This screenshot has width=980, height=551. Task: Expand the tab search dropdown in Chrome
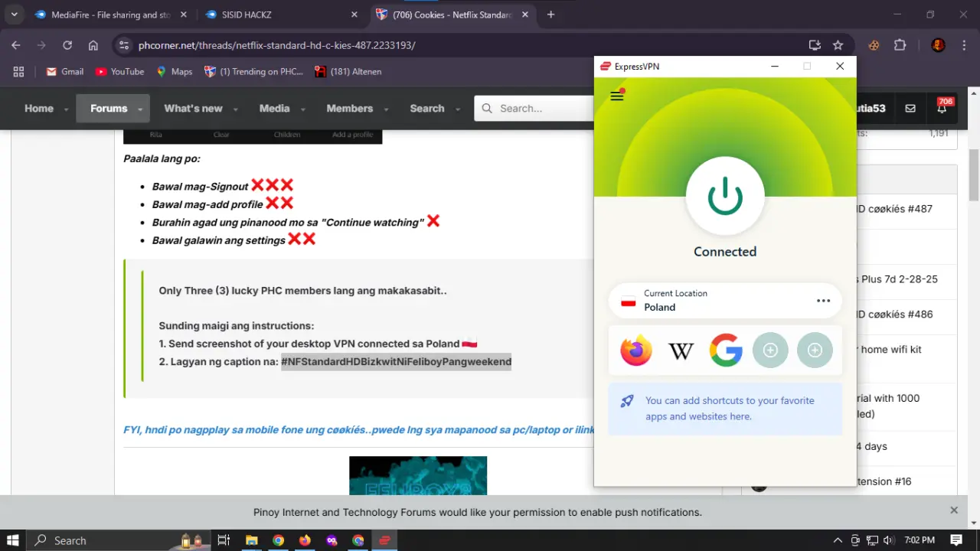coord(14,15)
